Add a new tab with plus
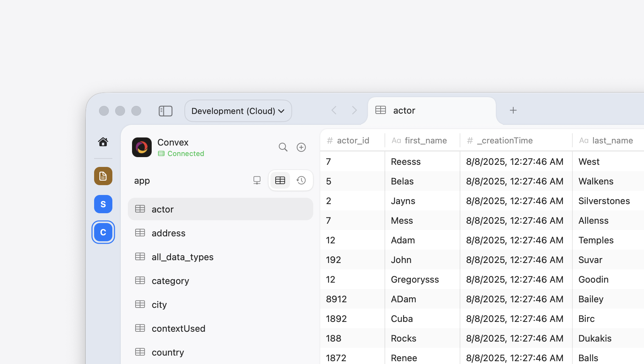The width and height of the screenshot is (644, 364). (x=513, y=110)
